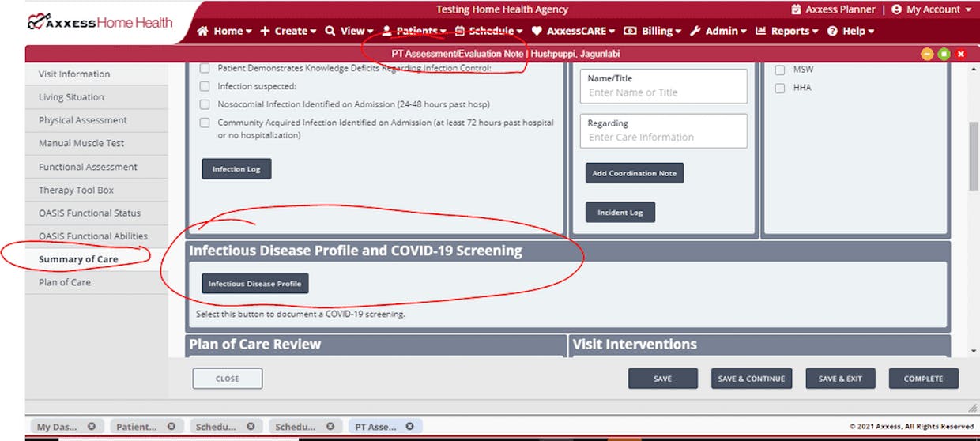Expand the My Account dropdown
Screen dimensions: 980x441
[x=931, y=9]
